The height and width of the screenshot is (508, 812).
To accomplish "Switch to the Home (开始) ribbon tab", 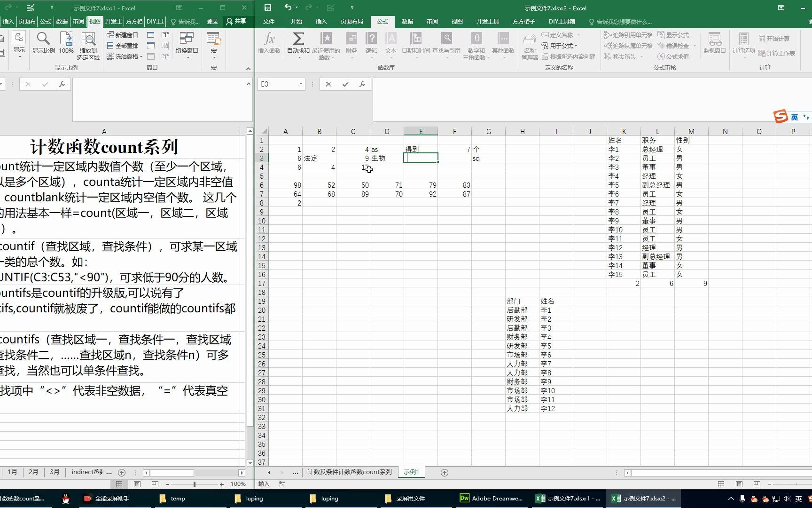I will [296, 22].
